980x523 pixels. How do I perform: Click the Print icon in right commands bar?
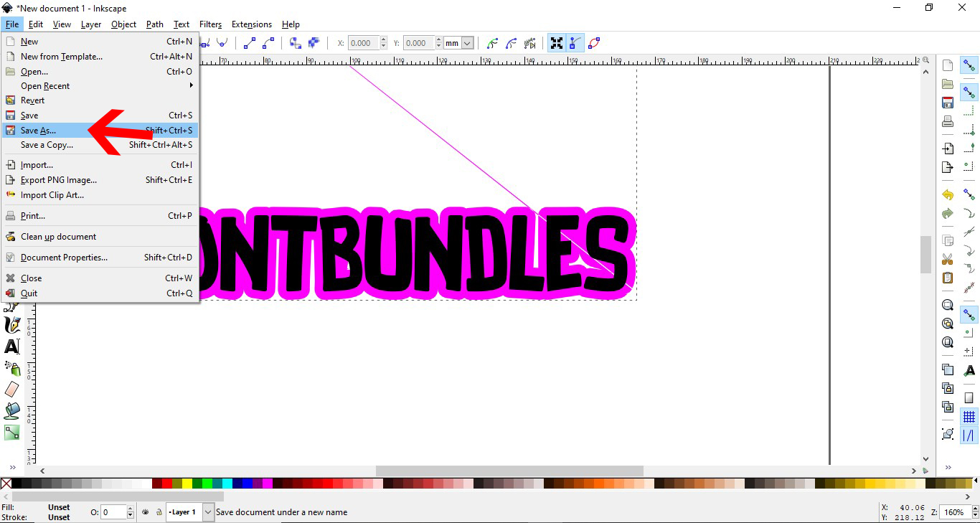[948, 121]
